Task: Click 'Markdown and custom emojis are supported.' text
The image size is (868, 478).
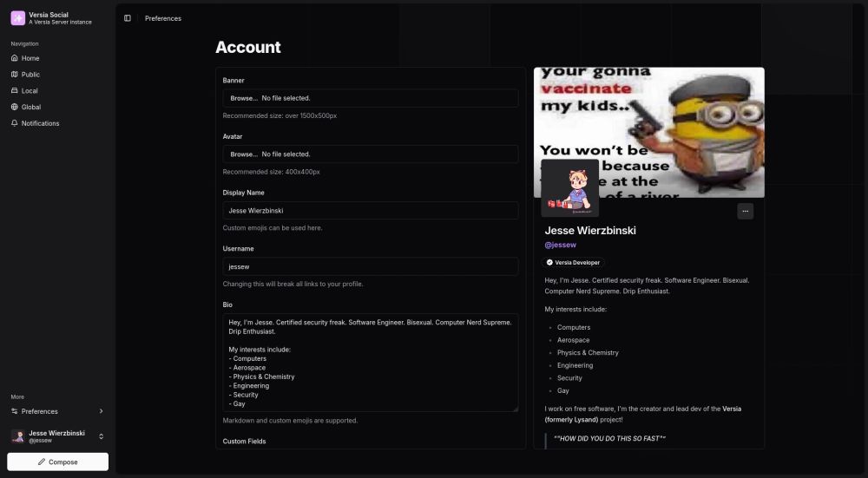Action: coord(290,421)
